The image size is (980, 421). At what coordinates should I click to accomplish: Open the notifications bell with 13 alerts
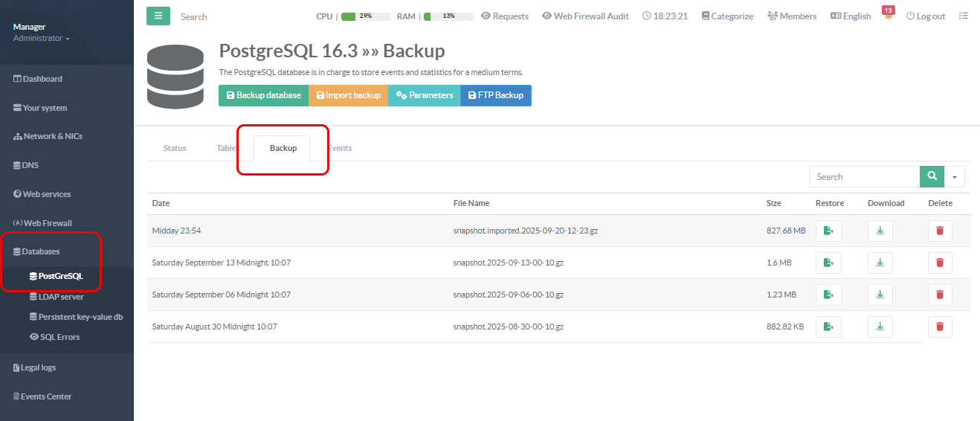tap(888, 16)
